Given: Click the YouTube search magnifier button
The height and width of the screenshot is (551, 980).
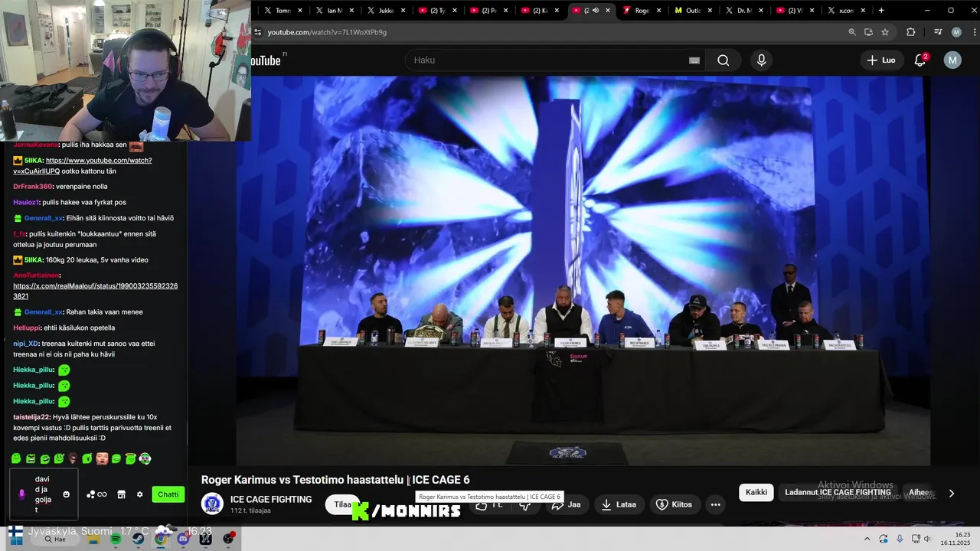Looking at the screenshot, I should pos(723,60).
